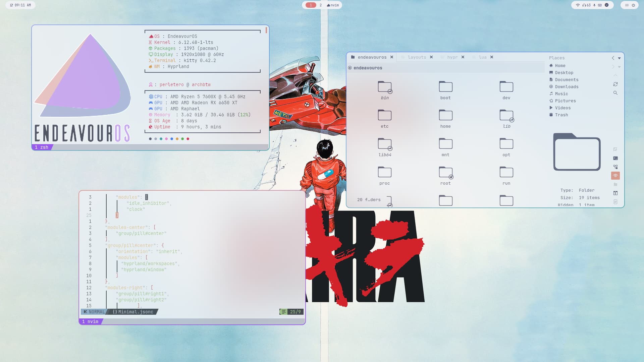Open back-history dropdown arrow in file manager
Image resolution: width=644 pixels, height=362 pixels.
(619, 58)
